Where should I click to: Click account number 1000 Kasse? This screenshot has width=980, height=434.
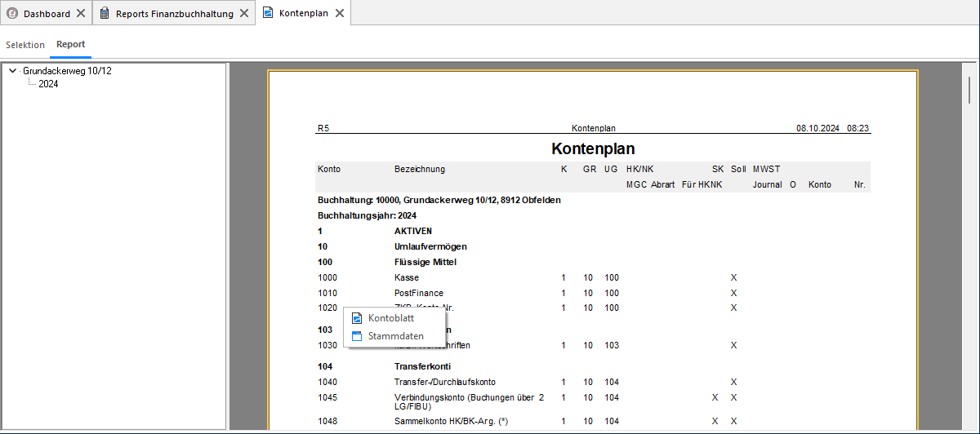[x=327, y=277]
